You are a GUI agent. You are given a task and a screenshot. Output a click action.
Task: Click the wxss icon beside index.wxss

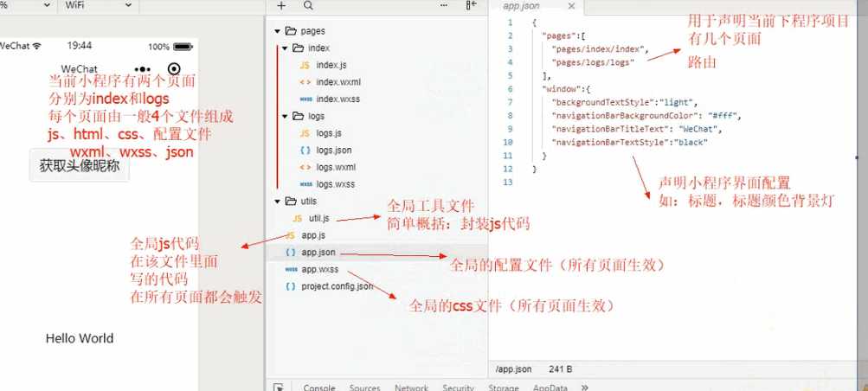click(305, 99)
